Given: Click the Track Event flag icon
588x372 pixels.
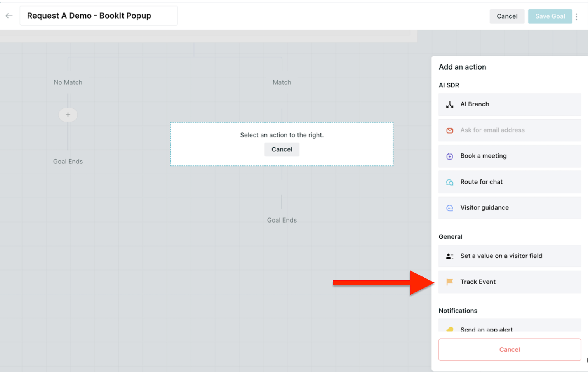Looking at the screenshot, I should click(x=449, y=282).
